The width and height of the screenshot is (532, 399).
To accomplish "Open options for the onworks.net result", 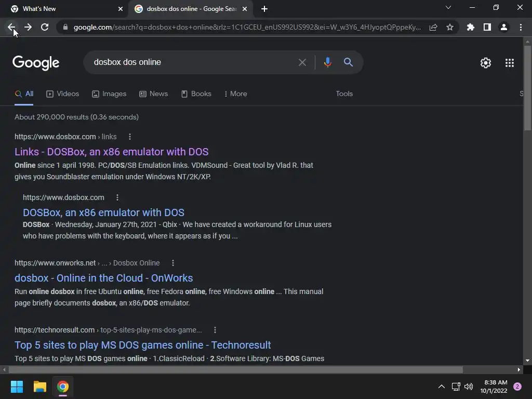I will 172,263.
